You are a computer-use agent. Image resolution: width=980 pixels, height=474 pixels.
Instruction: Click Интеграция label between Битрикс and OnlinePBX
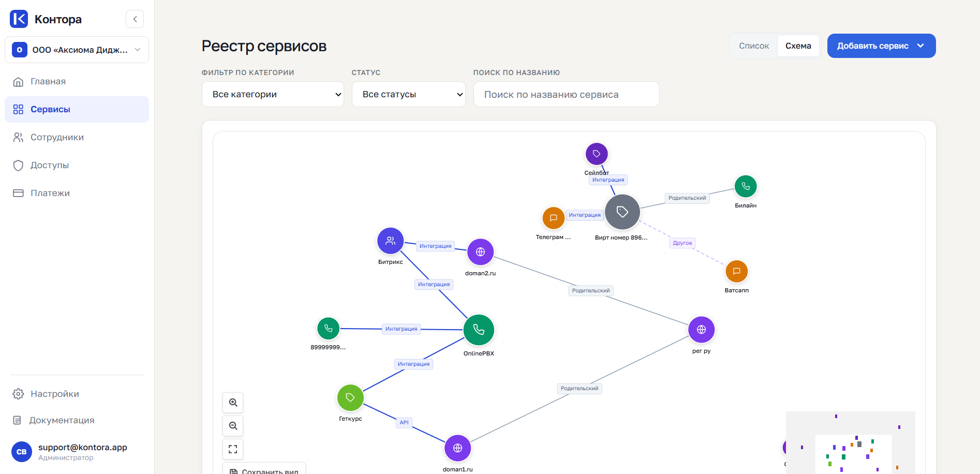point(434,284)
